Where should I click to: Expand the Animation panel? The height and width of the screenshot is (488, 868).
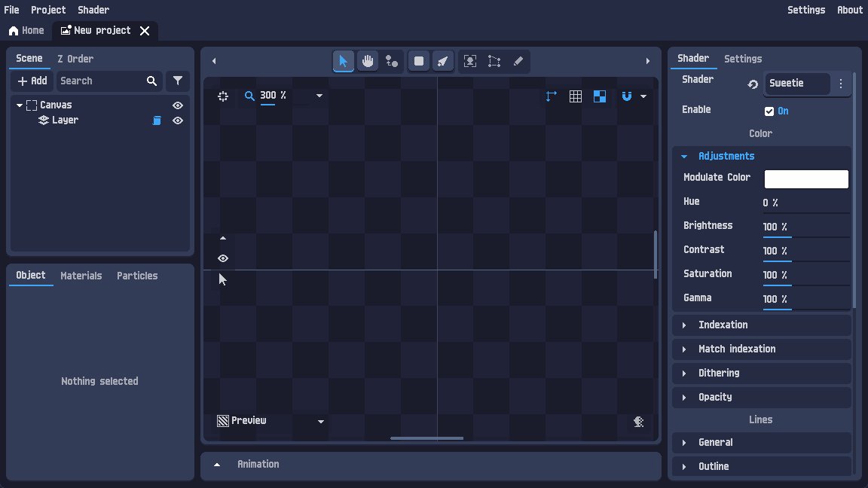pyautogui.click(x=217, y=465)
